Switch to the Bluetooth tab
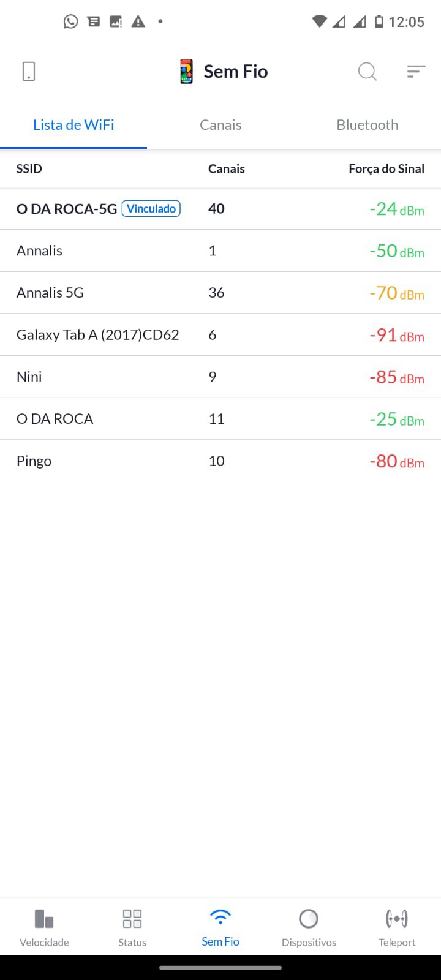Viewport: 441px width, 980px height. 367,125
